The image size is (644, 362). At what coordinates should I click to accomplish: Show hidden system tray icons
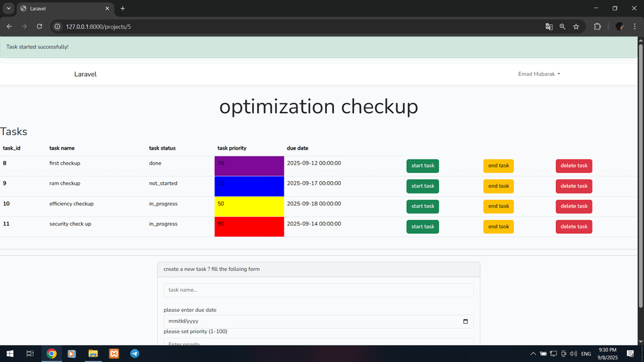[533, 354]
